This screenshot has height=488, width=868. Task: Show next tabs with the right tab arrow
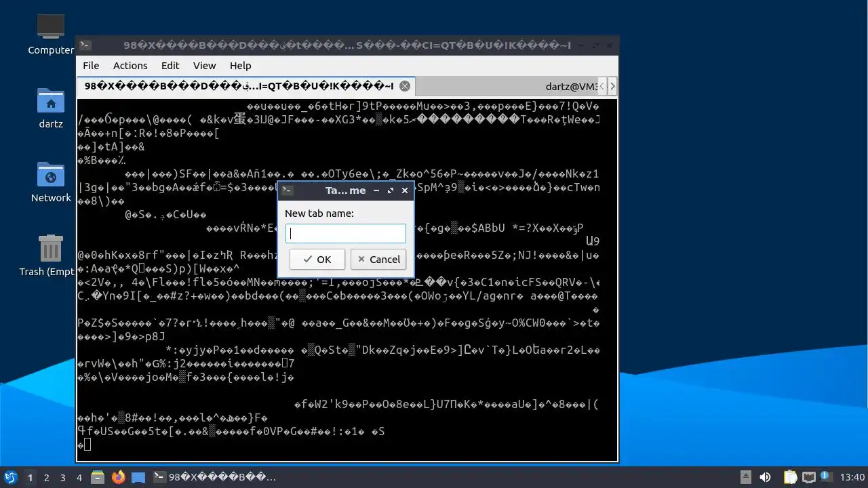pyautogui.click(x=612, y=86)
